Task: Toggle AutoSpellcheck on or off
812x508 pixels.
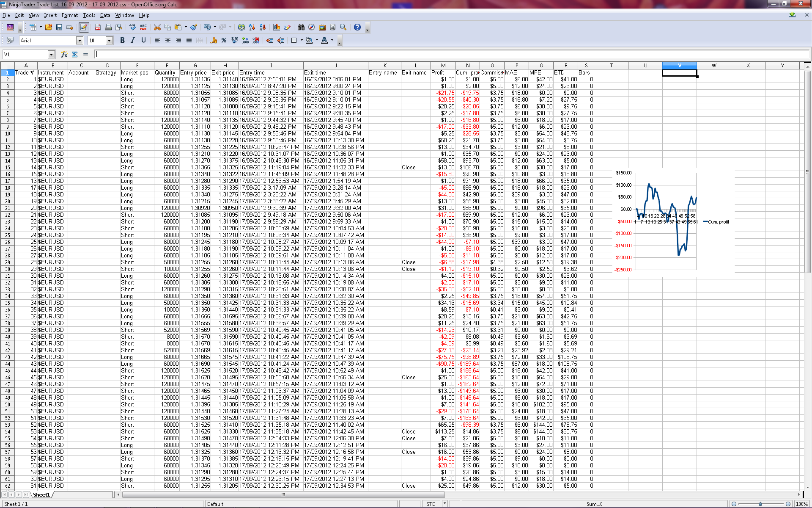Action: point(143,27)
